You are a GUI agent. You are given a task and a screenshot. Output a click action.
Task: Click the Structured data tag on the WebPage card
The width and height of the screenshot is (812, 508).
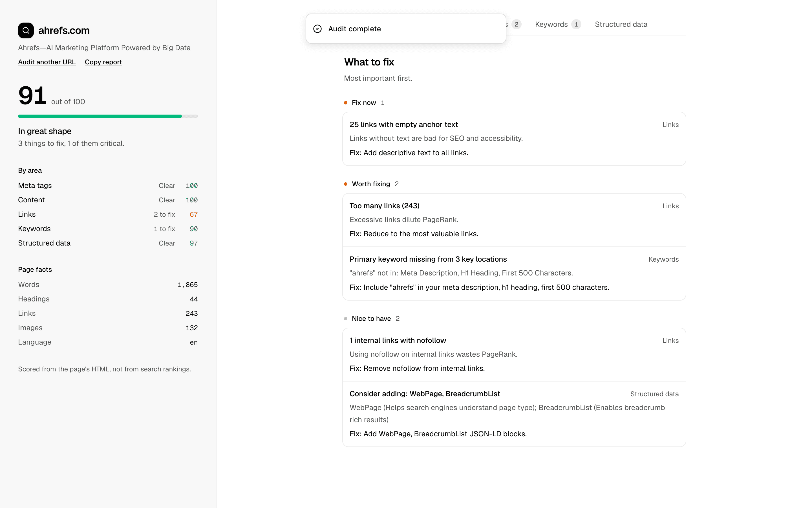(x=654, y=394)
